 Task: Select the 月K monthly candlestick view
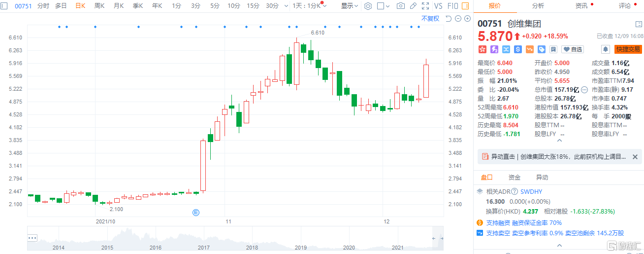(119, 6)
